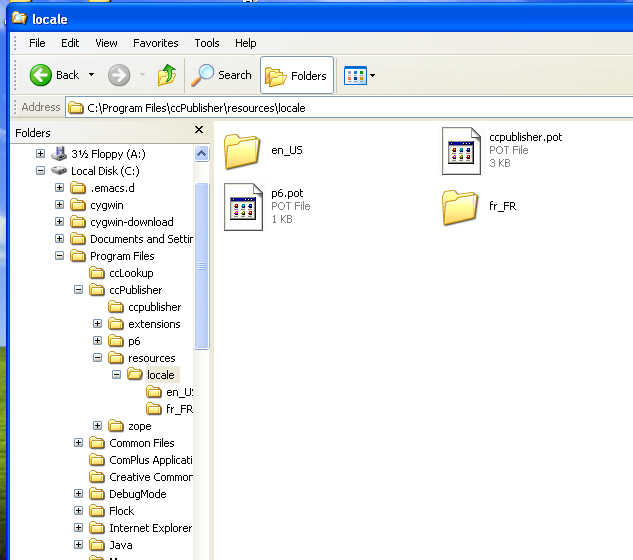The image size is (633, 560).
Task: Click the grayed Forward arrow button
Action: coord(119,75)
